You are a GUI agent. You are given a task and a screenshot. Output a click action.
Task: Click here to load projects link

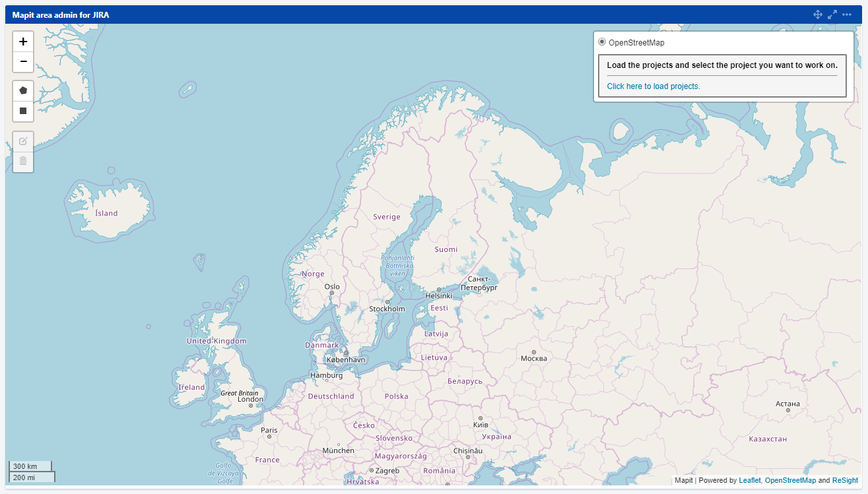pos(653,86)
